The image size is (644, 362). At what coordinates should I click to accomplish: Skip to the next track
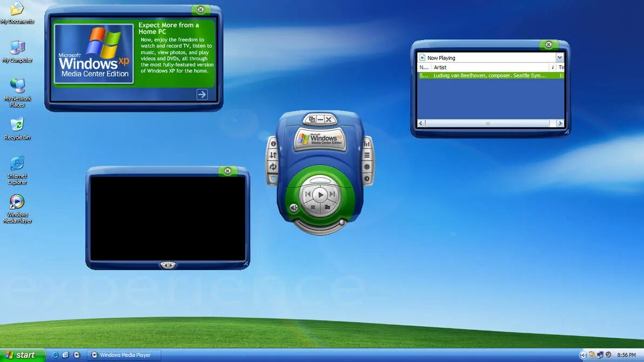pos(333,194)
